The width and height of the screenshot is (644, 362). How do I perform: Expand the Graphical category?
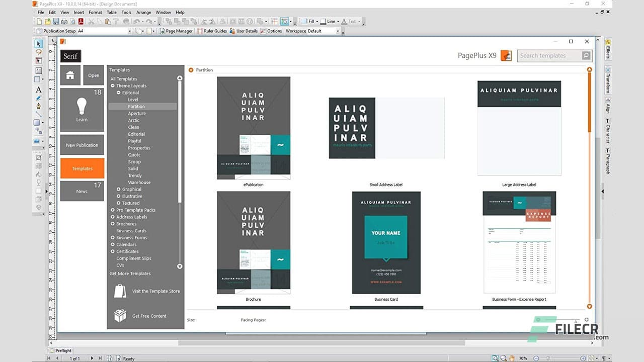[x=119, y=190]
